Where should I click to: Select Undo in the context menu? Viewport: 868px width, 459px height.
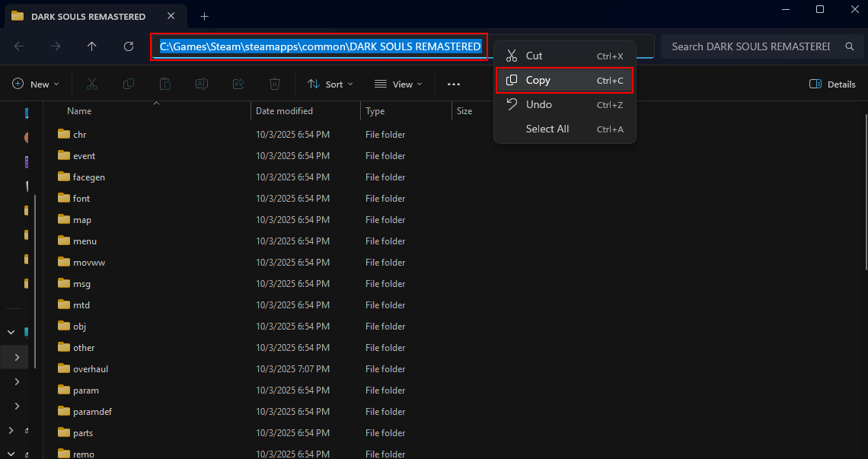coord(565,104)
